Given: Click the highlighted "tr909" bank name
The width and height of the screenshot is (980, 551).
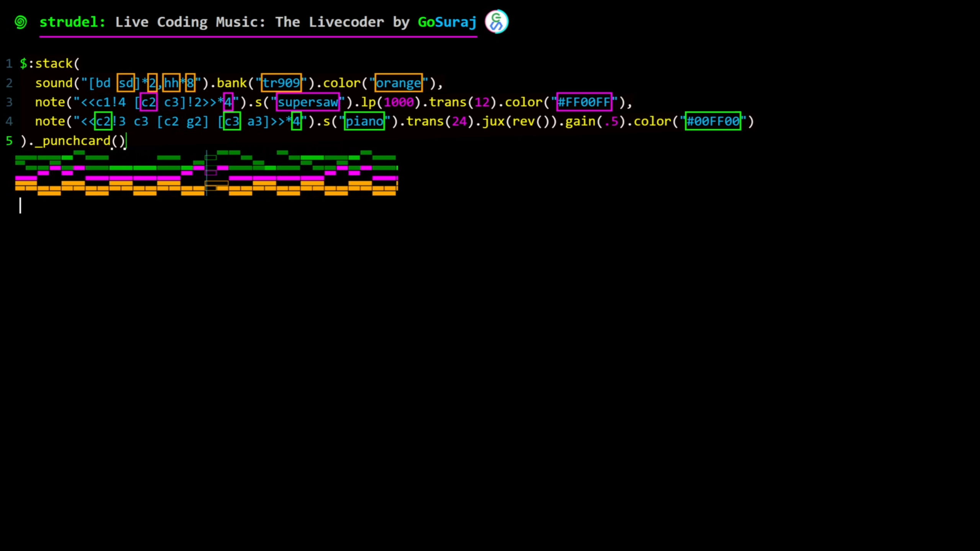Looking at the screenshot, I should (281, 83).
